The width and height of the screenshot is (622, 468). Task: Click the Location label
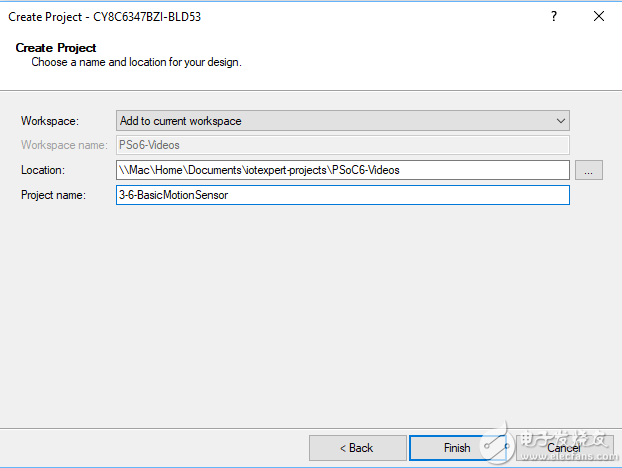click(x=43, y=171)
